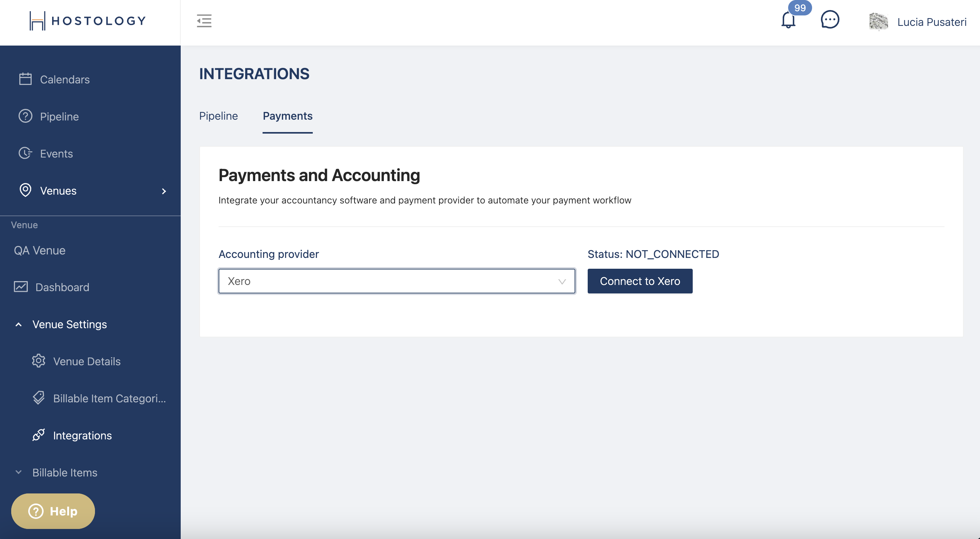Open the chat messages bubble icon
This screenshot has width=980, height=539.
click(x=830, y=20)
